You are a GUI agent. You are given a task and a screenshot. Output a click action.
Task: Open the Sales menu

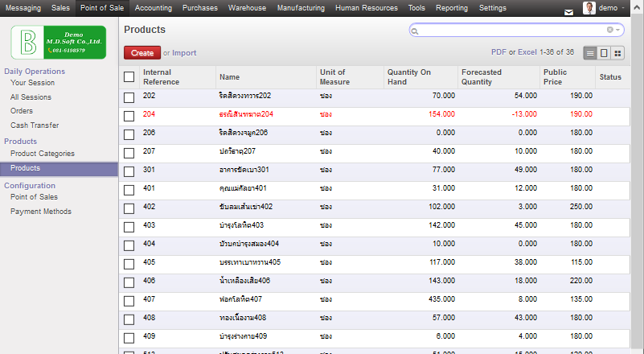(x=60, y=8)
